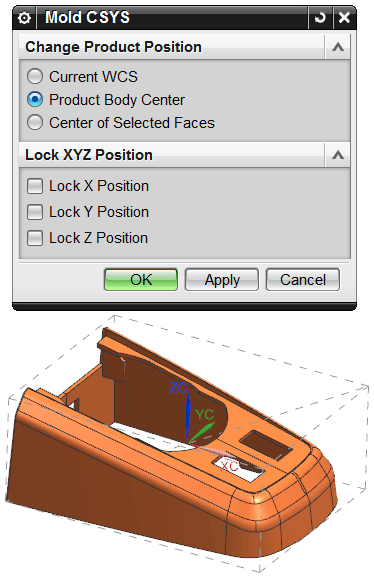Collapse the Change Product Position section

pos(338,47)
